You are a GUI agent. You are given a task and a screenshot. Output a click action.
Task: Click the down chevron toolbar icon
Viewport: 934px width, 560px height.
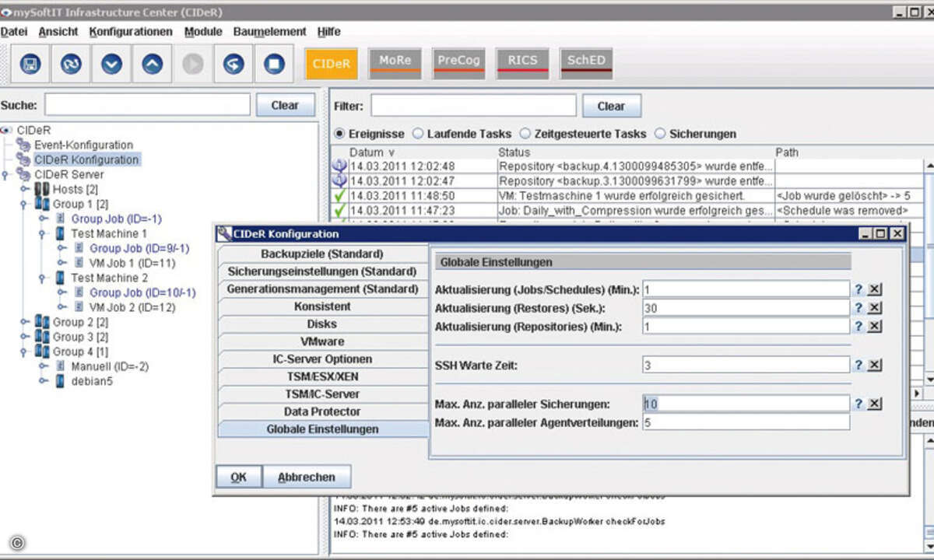(111, 64)
